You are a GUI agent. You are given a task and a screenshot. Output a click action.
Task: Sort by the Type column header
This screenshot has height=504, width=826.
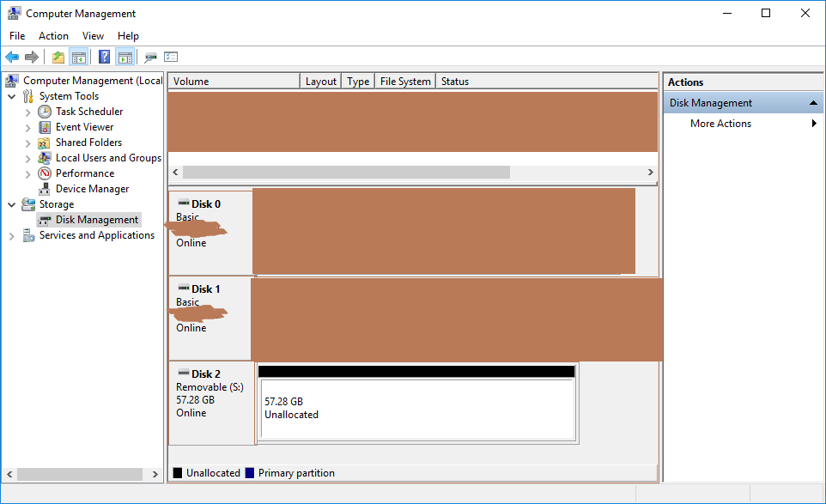coord(358,81)
